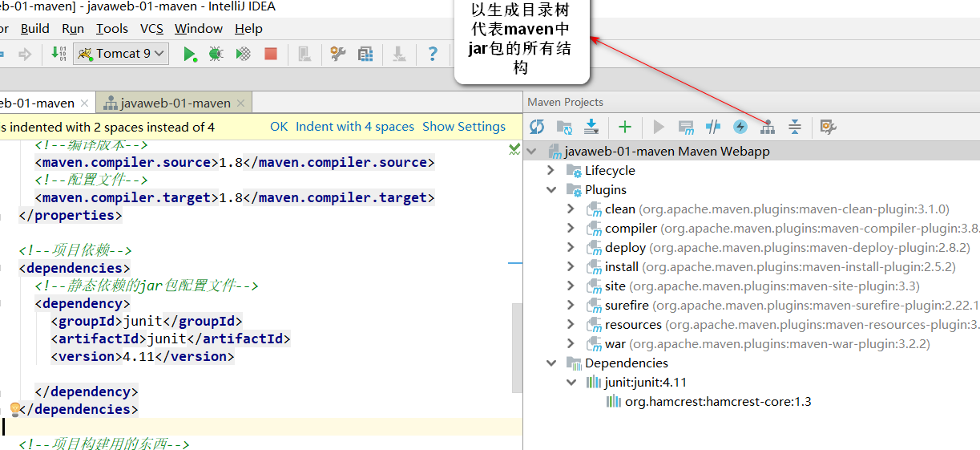Expand the site plugin node
Viewport: 980px width, 450px height.
point(571,286)
